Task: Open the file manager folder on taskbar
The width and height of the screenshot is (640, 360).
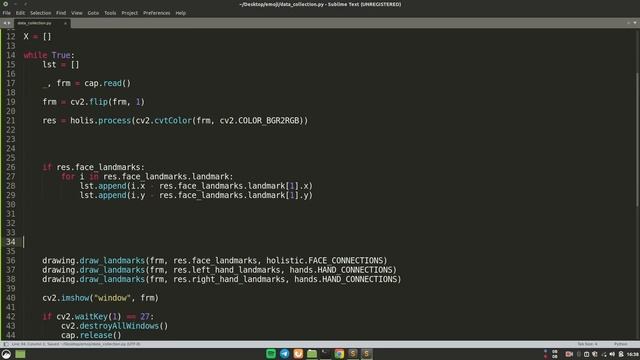Action: point(312,354)
